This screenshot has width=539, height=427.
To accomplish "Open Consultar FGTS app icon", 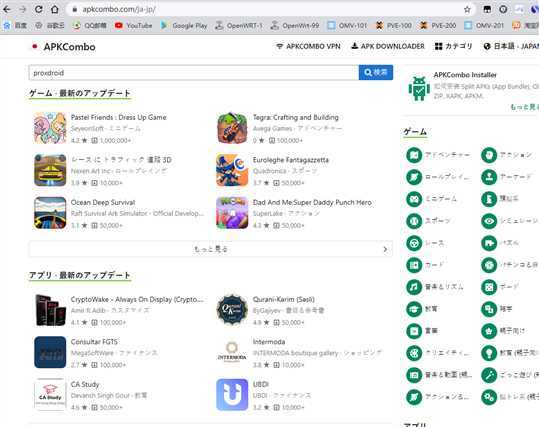I will click(50, 352).
